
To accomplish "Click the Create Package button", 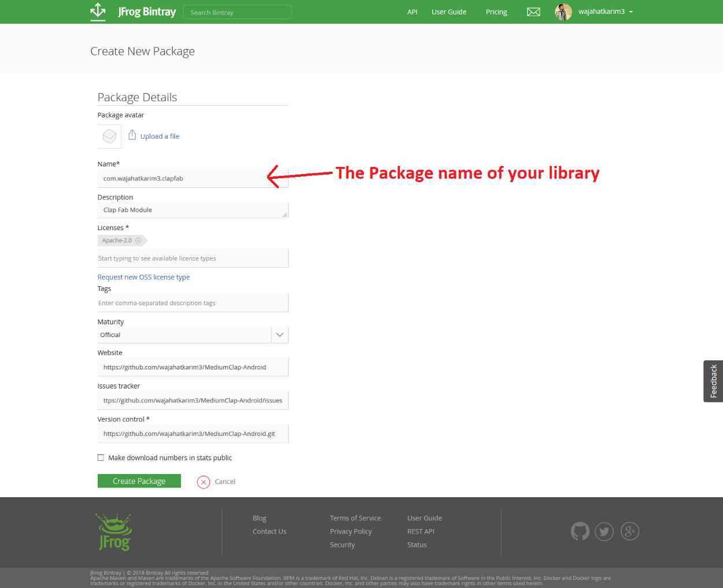I will (139, 481).
